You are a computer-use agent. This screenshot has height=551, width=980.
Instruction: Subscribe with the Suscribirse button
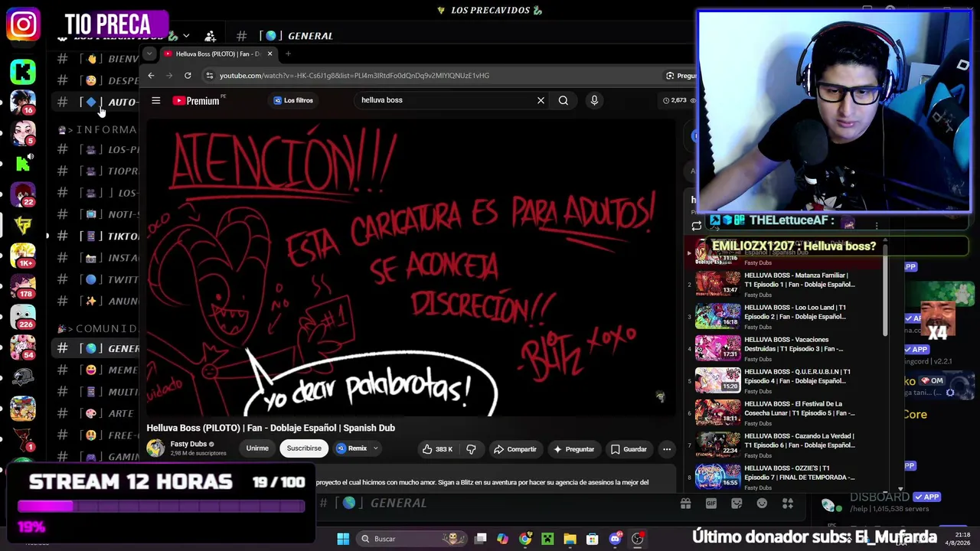coord(304,448)
